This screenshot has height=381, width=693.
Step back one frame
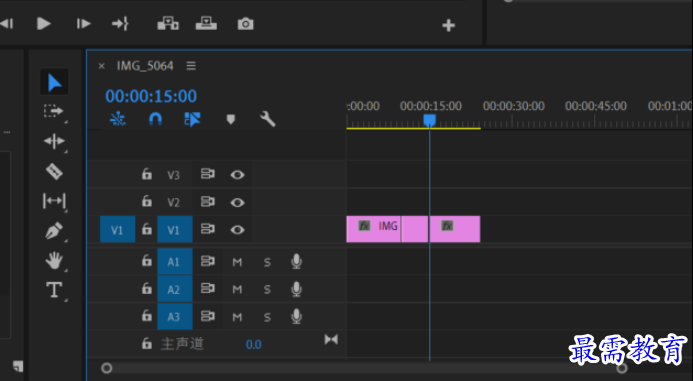tap(6, 23)
